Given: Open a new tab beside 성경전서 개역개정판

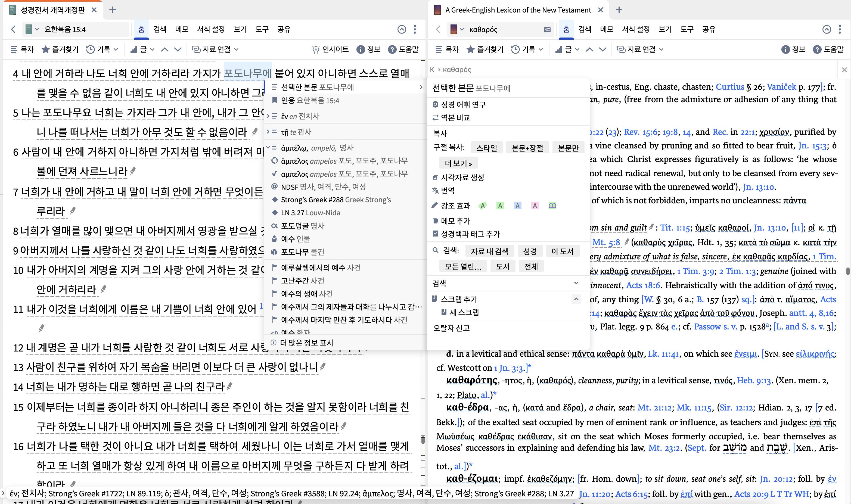Looking at the screenshot, I should (112, 10).
